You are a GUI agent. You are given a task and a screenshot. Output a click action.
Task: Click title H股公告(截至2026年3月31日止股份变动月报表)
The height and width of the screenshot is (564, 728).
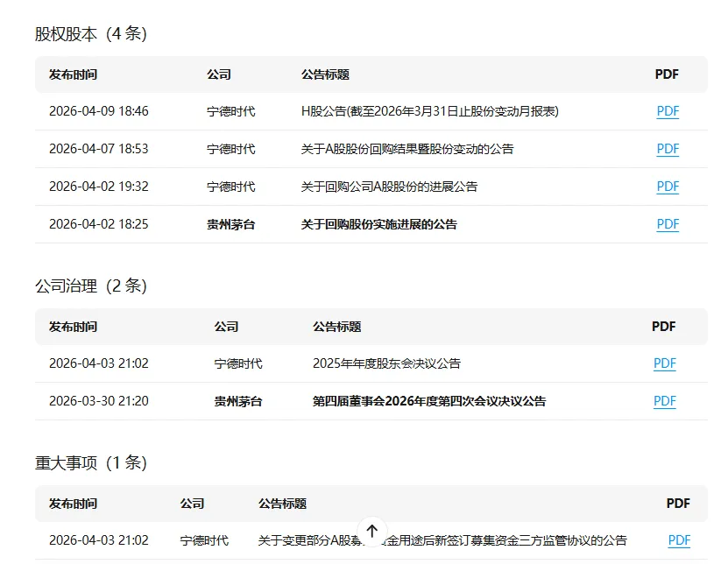430,111
